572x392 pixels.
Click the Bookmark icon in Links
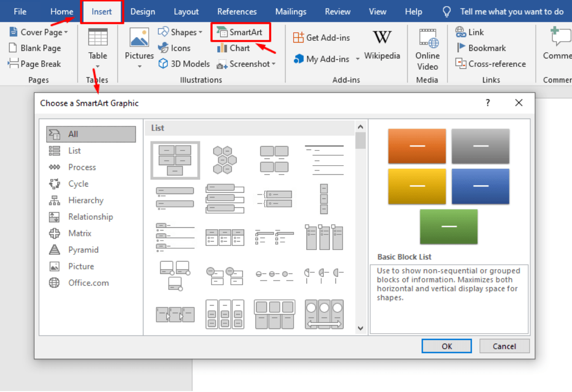coord(461,48)
